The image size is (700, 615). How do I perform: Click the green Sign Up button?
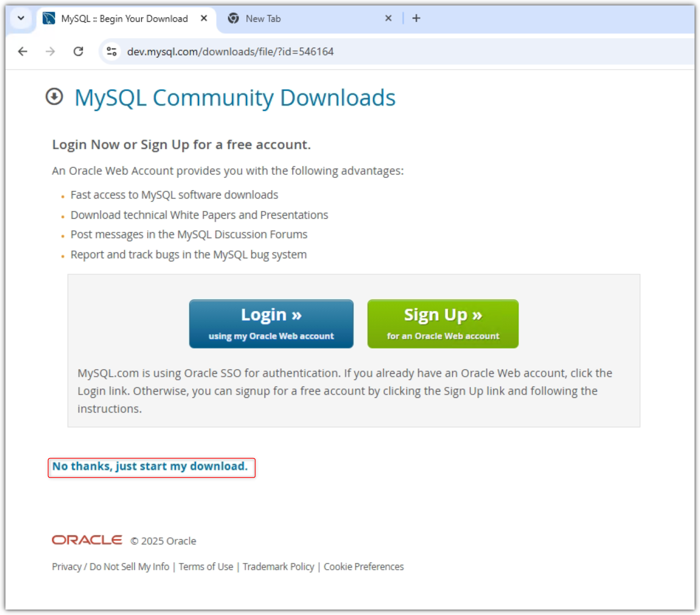[x=443, y=324]
